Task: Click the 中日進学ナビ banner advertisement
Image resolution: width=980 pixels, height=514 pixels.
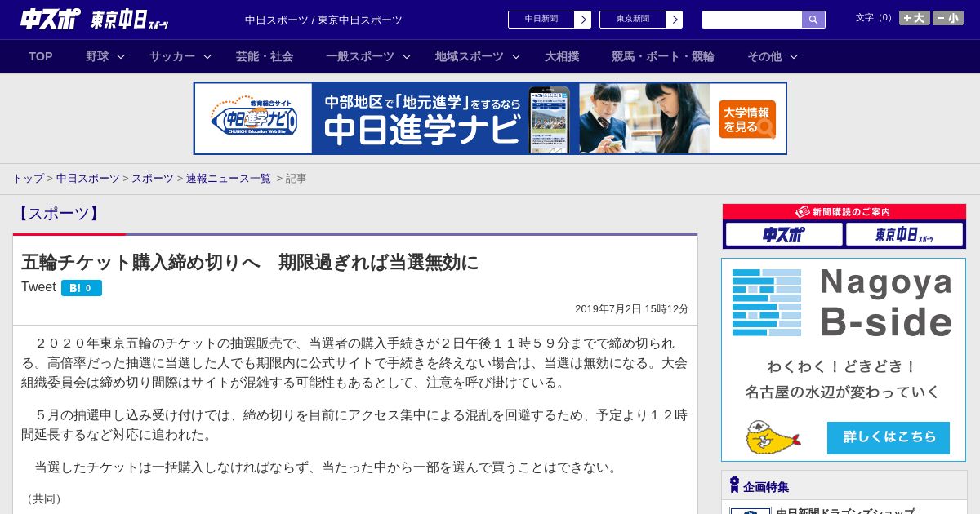Action: tap(490, 118)
